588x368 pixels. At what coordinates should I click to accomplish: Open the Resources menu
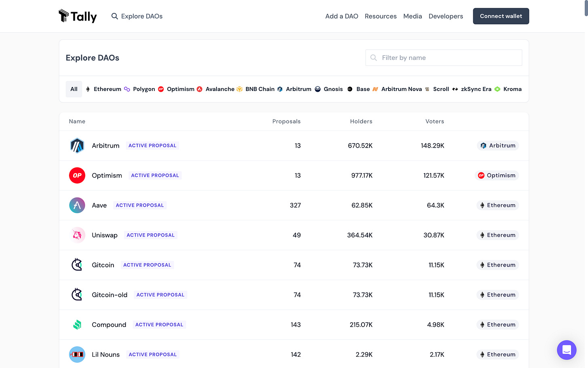click(x=380, y=16)
